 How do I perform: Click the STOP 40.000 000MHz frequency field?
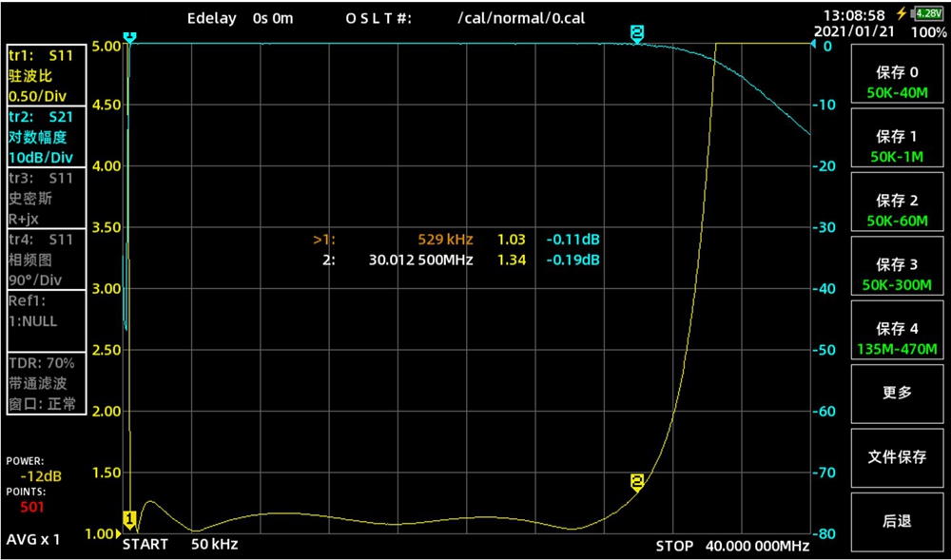tap(732, 546)
